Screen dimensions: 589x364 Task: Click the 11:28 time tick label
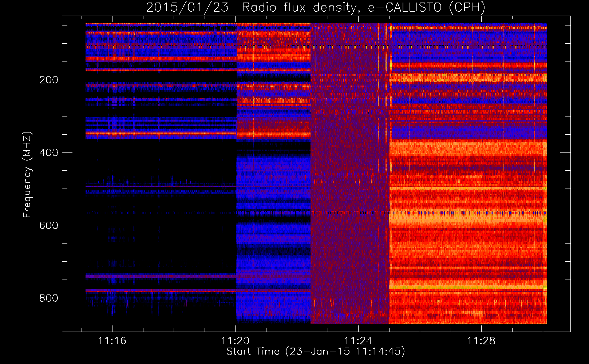tap(481, 341)
